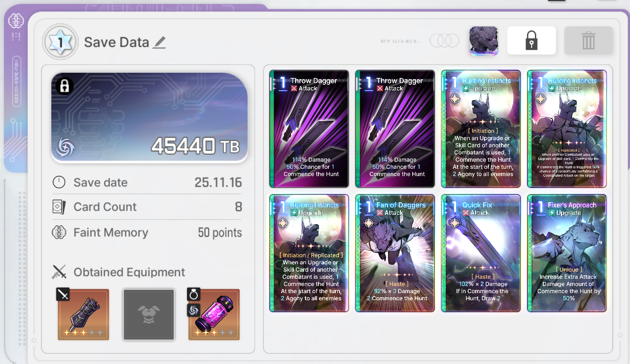Open the Fan of Daggers card

pos(395,253)
